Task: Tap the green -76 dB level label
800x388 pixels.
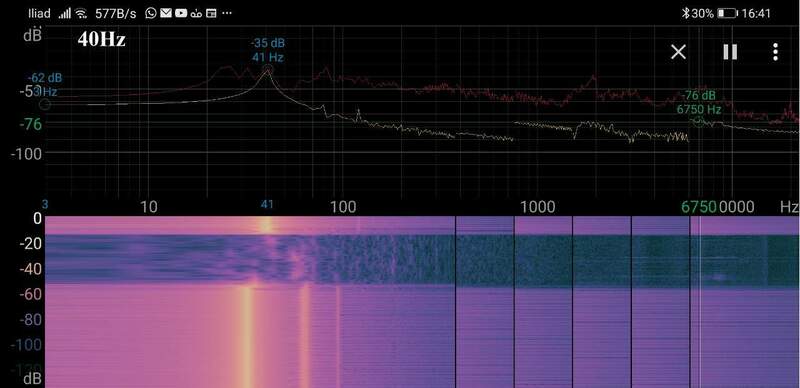Action: [30, 125]
